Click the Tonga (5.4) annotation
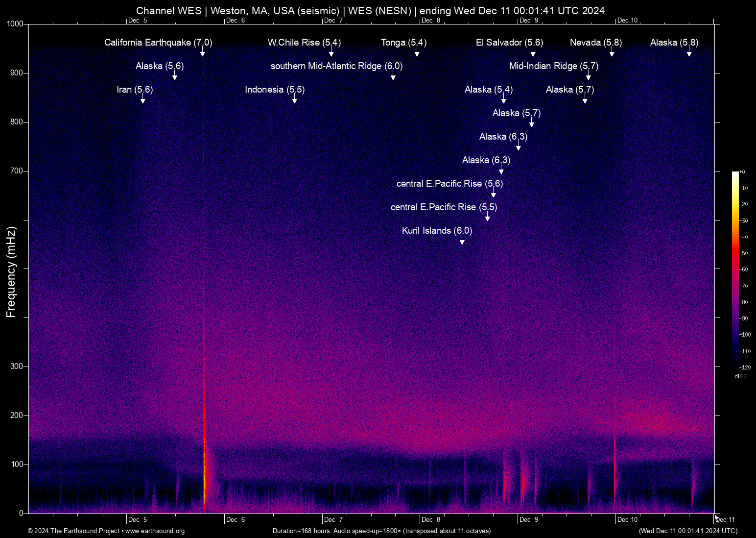Screen dimensions: 756x538 tap(403, 43)
